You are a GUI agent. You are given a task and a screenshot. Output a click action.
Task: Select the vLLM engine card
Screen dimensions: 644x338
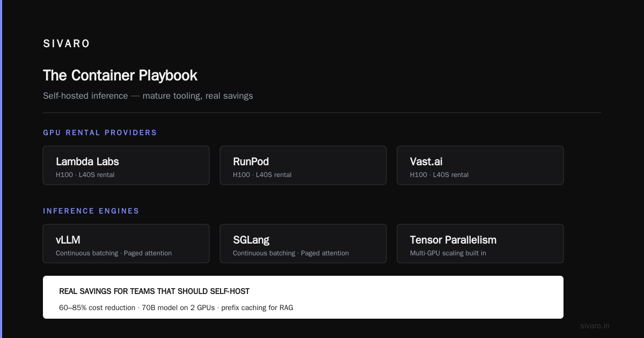(x=126, y=244)
